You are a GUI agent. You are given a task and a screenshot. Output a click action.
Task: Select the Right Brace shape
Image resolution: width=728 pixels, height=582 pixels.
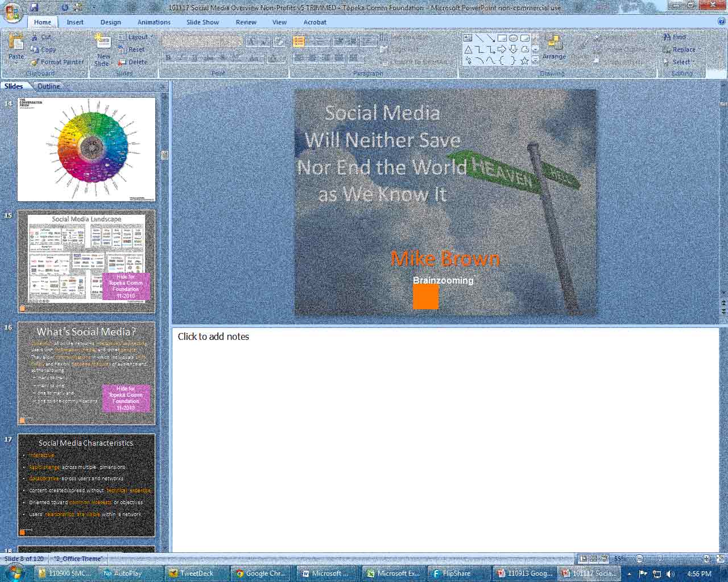513,61
